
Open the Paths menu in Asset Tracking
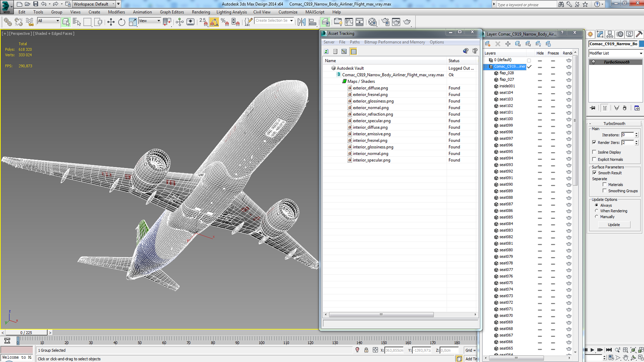pyautogui.click(x=355, y=42)
